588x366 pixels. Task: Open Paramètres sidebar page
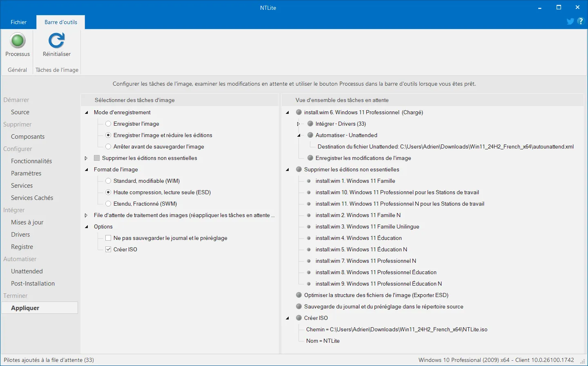tap(26, 173)
